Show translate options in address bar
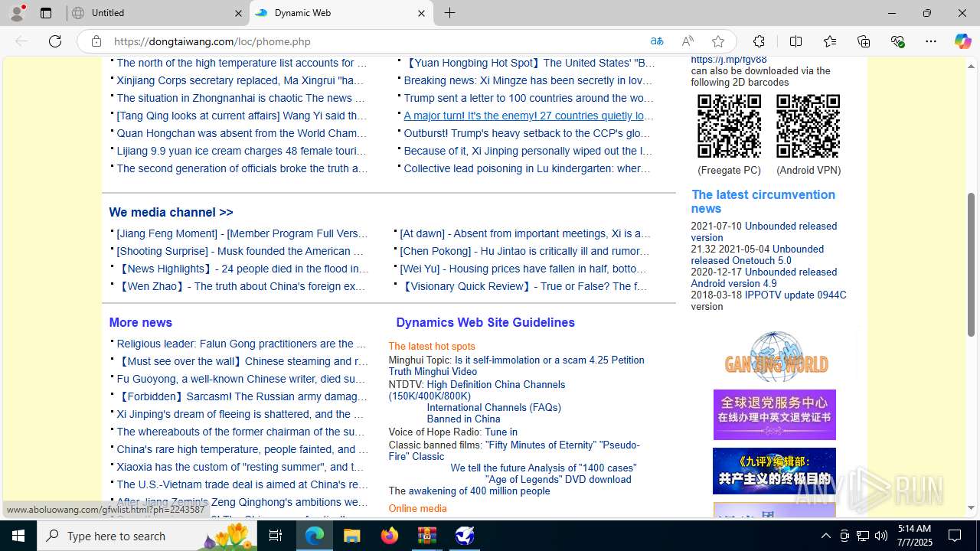This screenshot has width=980, height=551. point(657,41)
